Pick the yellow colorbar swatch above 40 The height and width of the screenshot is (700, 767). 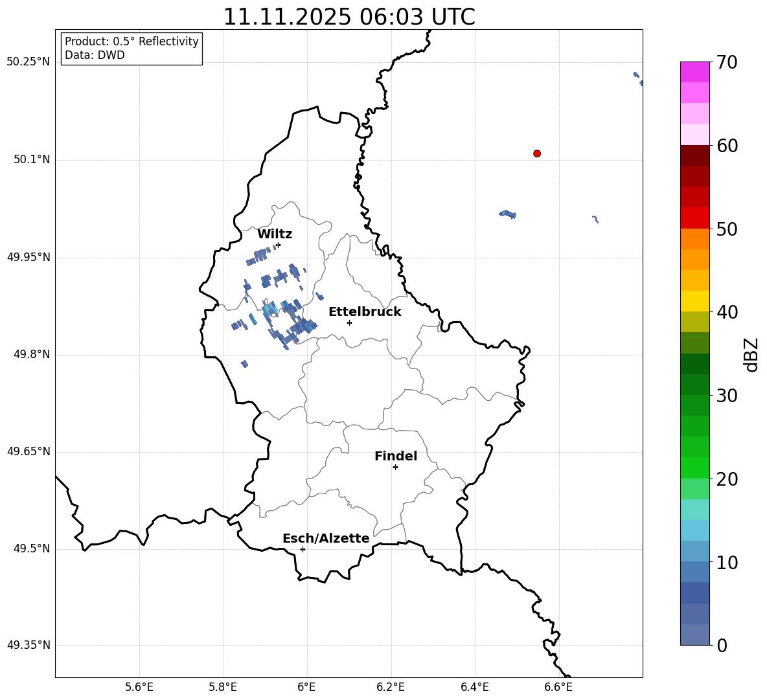[x=694, y=301]
